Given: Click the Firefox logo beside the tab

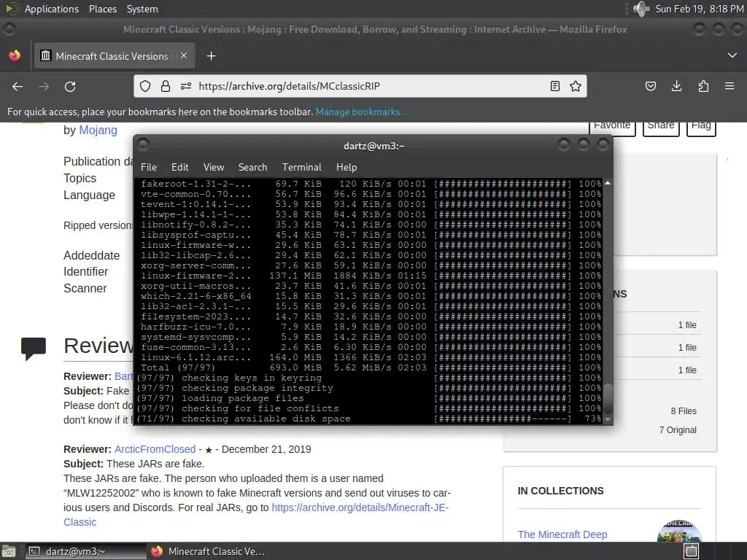Looking at the screenshot, I should coord(15,55).
